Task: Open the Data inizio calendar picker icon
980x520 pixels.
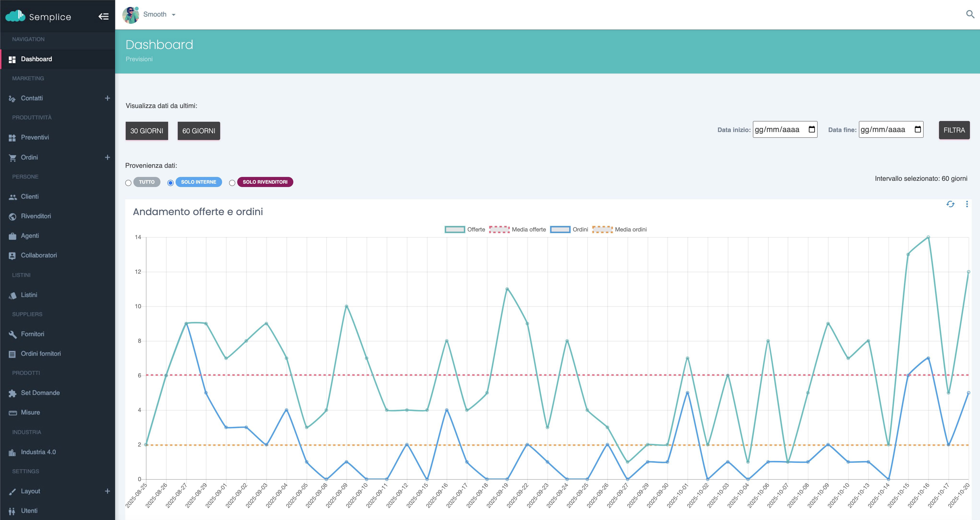Action: click(x=811, y=129)
